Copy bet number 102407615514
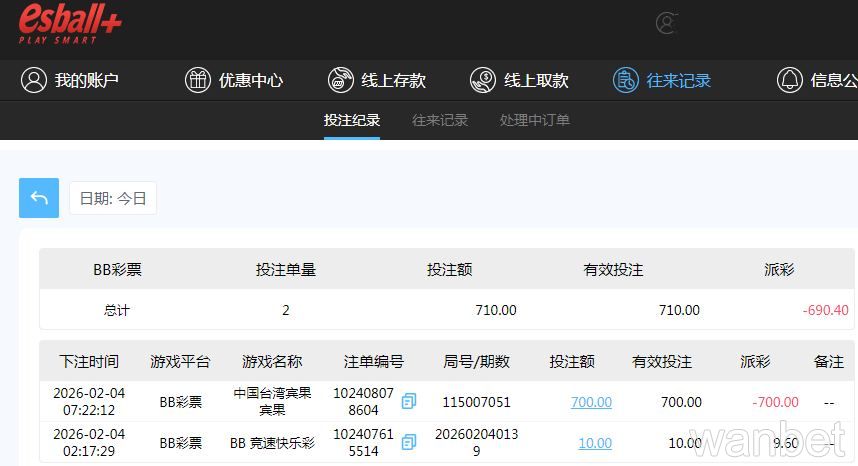 pos(408,442)
